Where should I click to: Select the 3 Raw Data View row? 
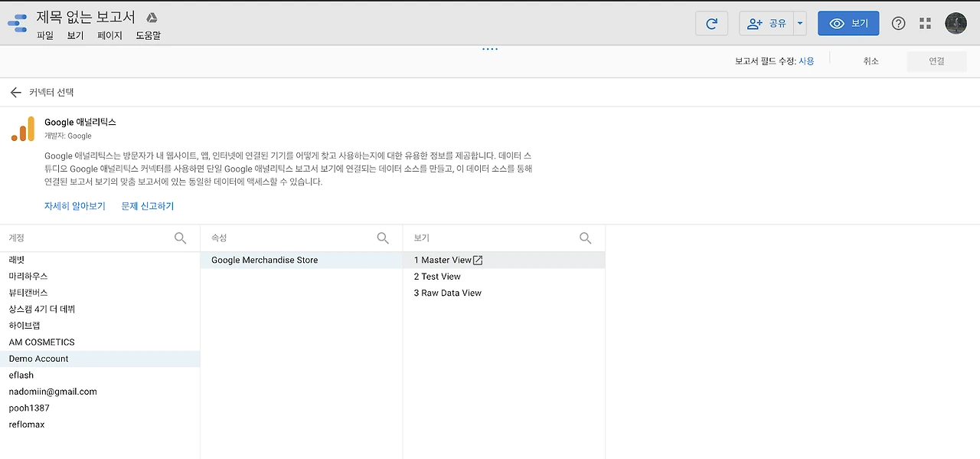(504, 293)
